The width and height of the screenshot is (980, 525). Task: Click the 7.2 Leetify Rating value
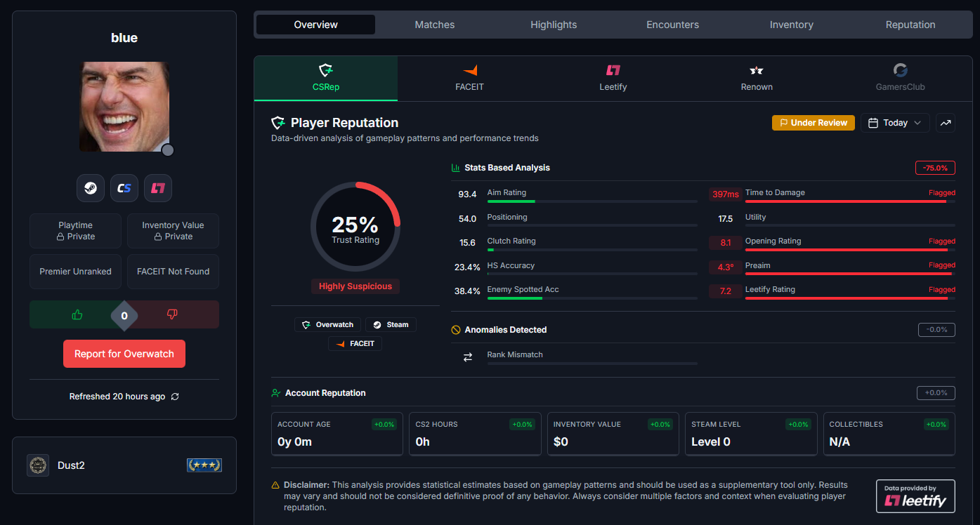tap(726, 291)
